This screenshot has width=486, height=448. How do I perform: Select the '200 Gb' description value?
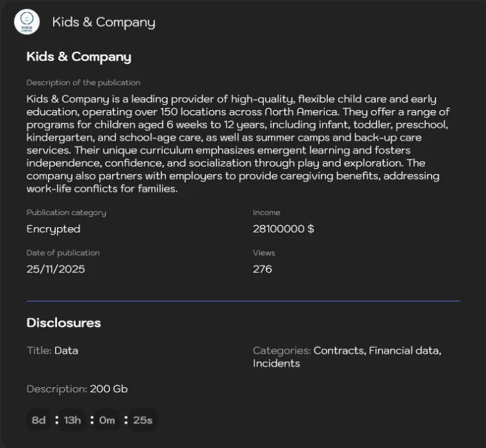[109, 389]
